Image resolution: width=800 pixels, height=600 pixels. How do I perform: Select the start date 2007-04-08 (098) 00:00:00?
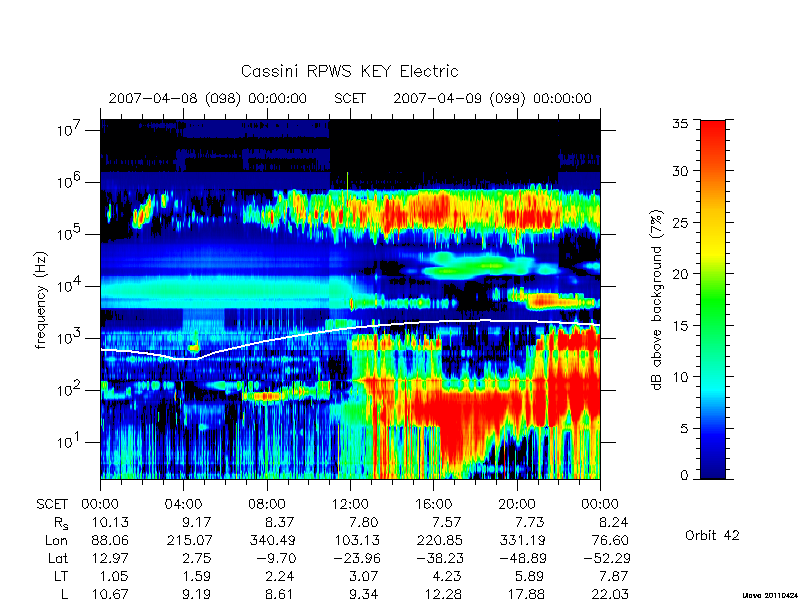pos(208,98)
